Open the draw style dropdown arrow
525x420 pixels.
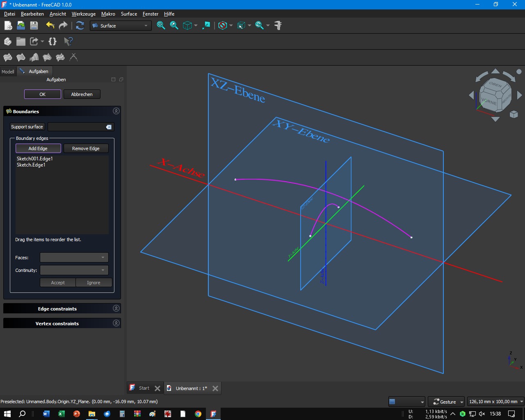click(x=231, y=25)
